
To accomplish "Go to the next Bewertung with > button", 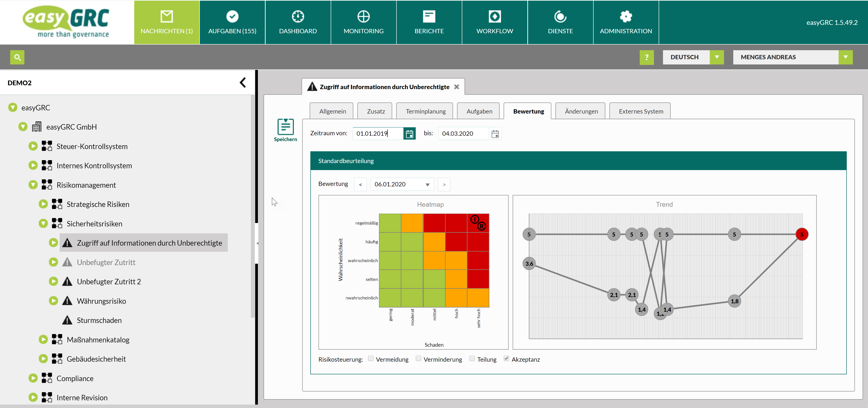I will point(444,185).
